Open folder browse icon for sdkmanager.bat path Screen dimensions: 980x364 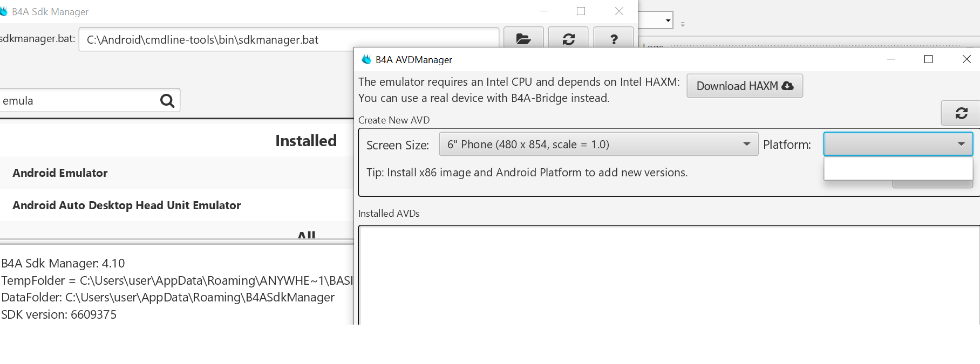click(523, 38)
